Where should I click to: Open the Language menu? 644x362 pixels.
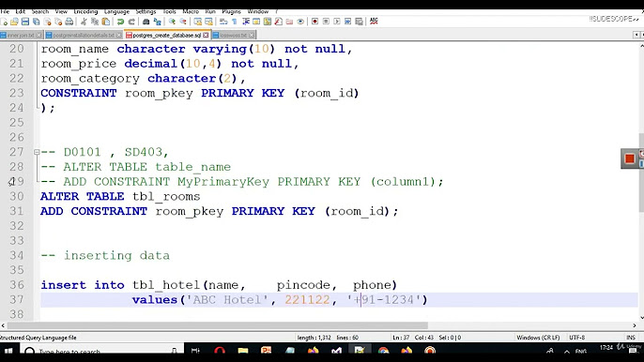[x=116, y=11]
